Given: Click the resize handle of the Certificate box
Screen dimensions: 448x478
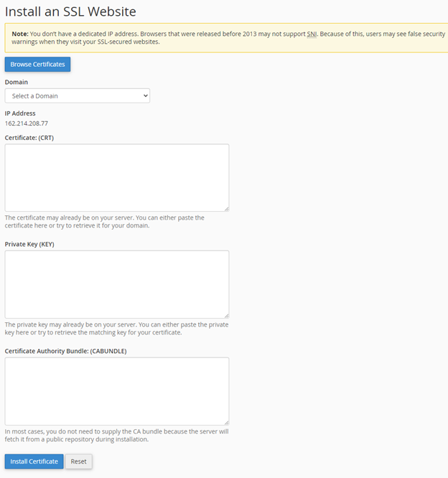Looking at the screenshot, I should pos(226,208).
